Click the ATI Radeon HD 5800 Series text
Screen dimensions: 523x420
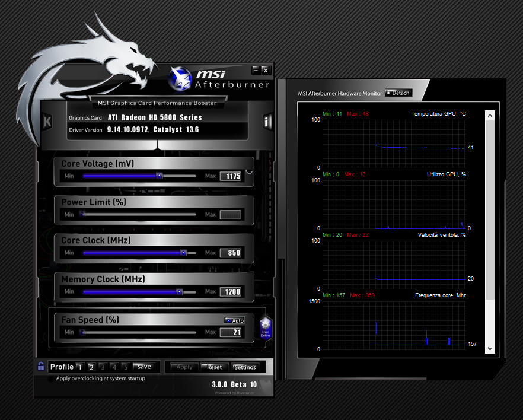[155, 117]
